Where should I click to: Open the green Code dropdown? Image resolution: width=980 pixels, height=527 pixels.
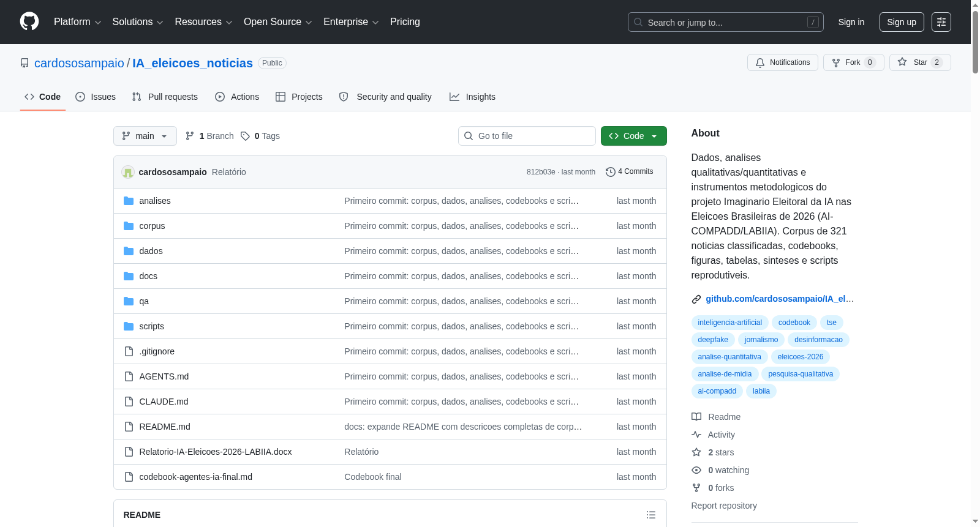634,136
